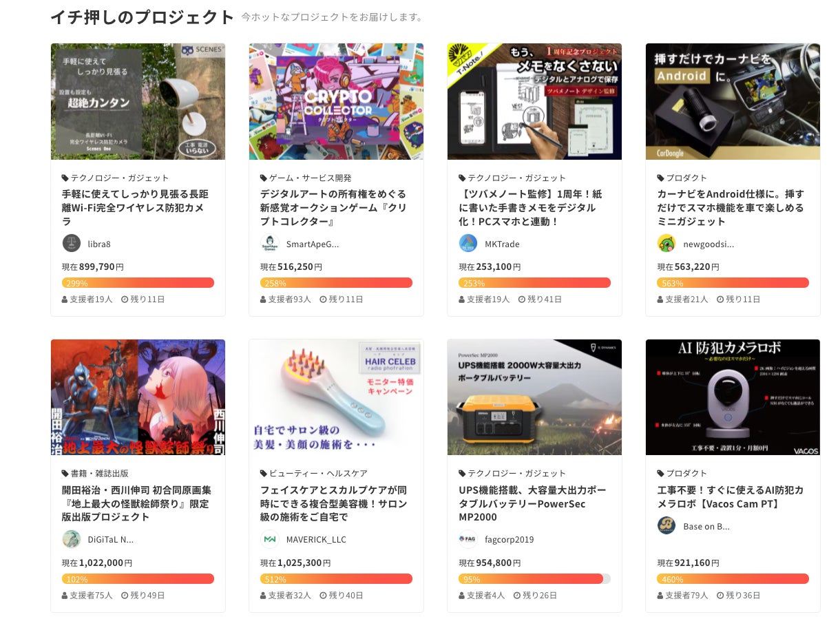The width and height of the screenshot is (840, 630).
Task: Open Base on B... creator avatar
Action: pos(666,526)
